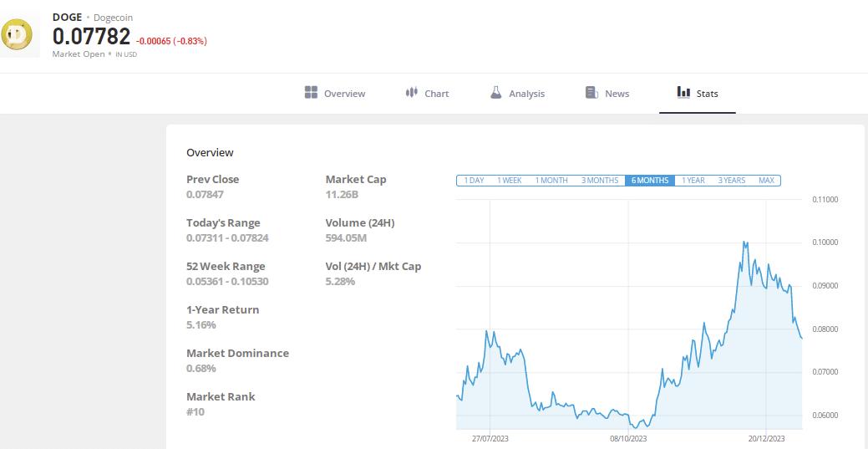Click the Chart candlestick icon
The width and height of the screenshot is (868, 449).
pos(411,93)
